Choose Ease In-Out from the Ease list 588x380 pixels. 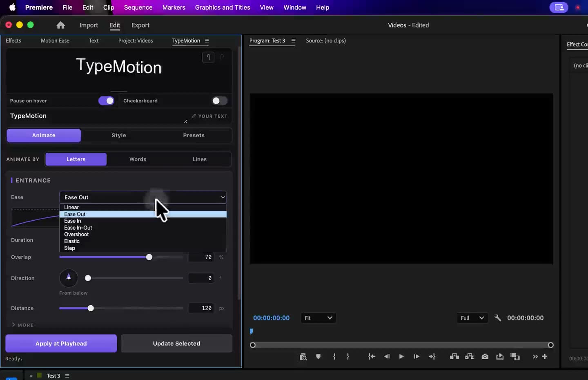[x=143, y=228]
